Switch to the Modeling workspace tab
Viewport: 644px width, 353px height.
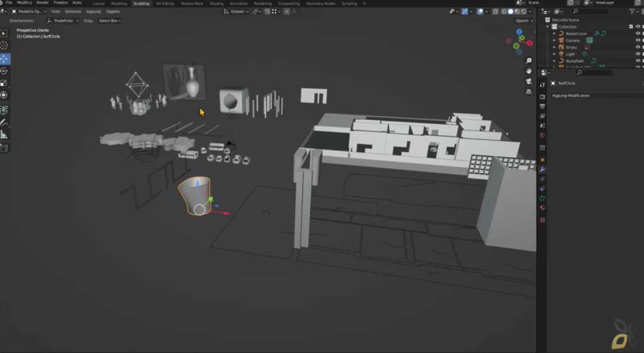pos(119,3)
